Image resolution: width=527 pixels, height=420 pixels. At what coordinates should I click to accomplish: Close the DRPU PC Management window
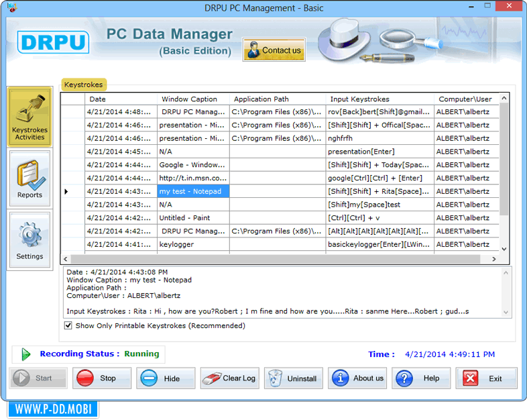[x=510, y=6]
